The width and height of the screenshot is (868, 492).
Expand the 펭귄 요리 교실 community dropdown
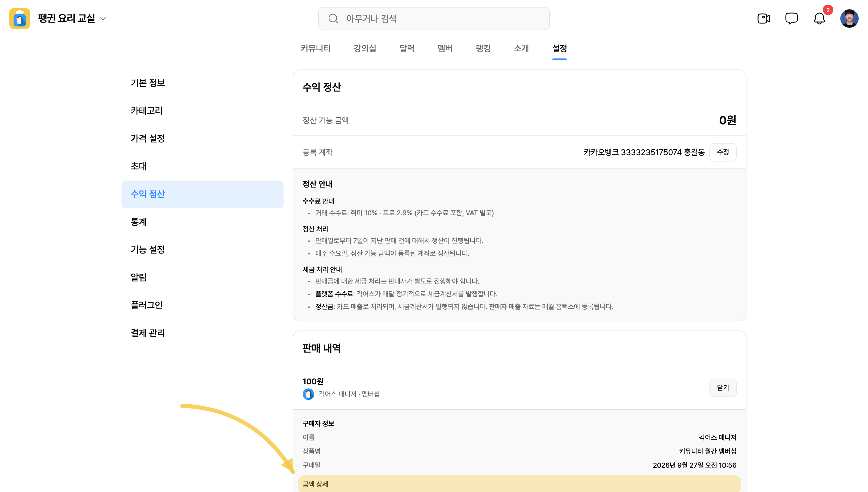pyautogui.click(x=103, y=19)
